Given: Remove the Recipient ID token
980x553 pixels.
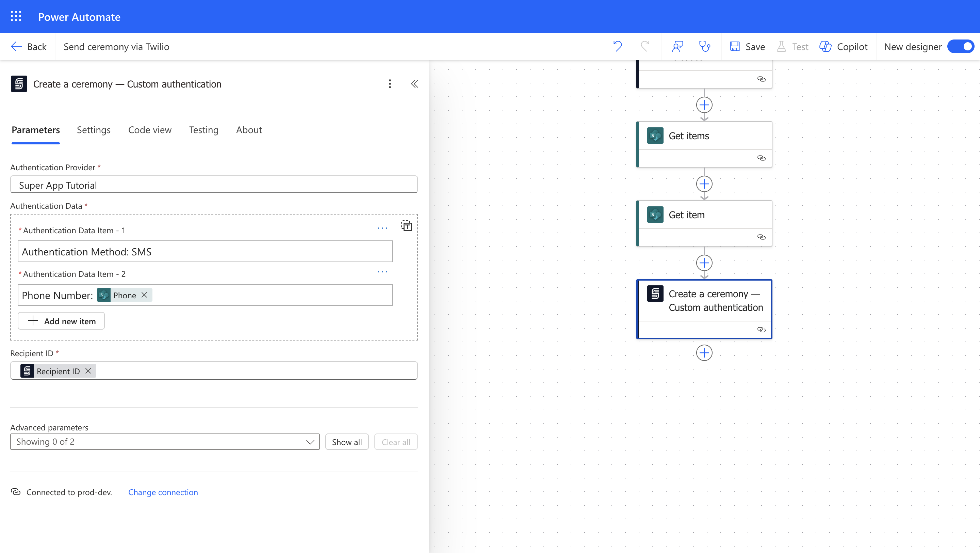Looking at the screenshot, I should pyautogui.click(x=88, y=371).
